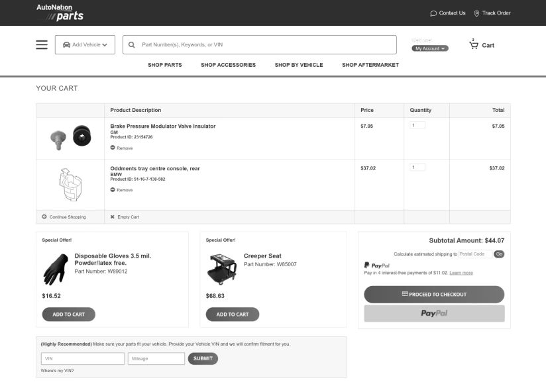Click the $37.02 price cell
Image resolution: width=546 pixels, height=392 pixels.
point(368,168)
